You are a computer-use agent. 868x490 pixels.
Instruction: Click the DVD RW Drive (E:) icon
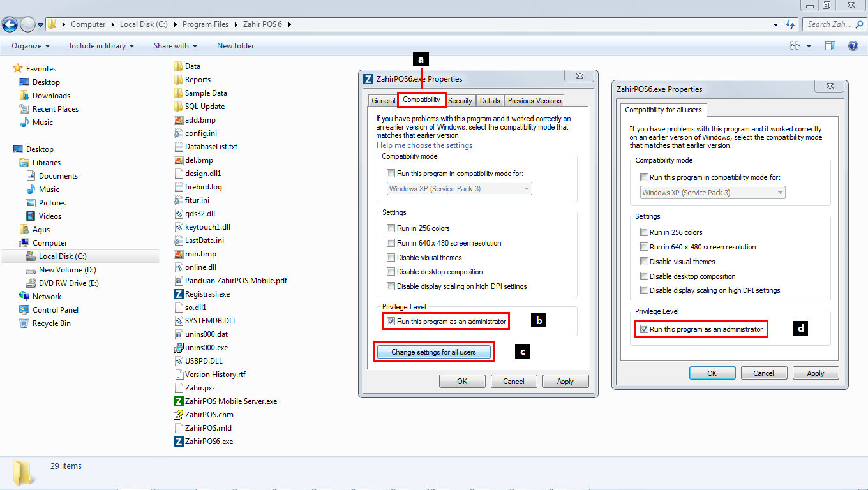click(x=31, y=283)
